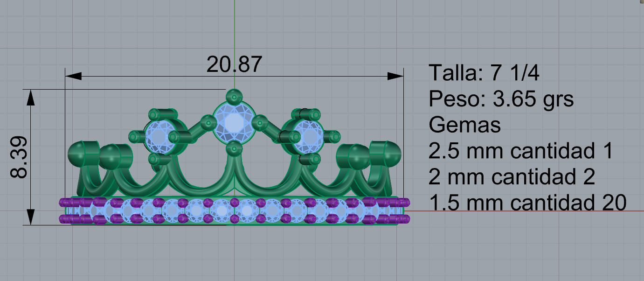Select the "Peso: 3.65 grs" text line
The height and width of the screenshot is (281, 644).
tap(501, 99)
